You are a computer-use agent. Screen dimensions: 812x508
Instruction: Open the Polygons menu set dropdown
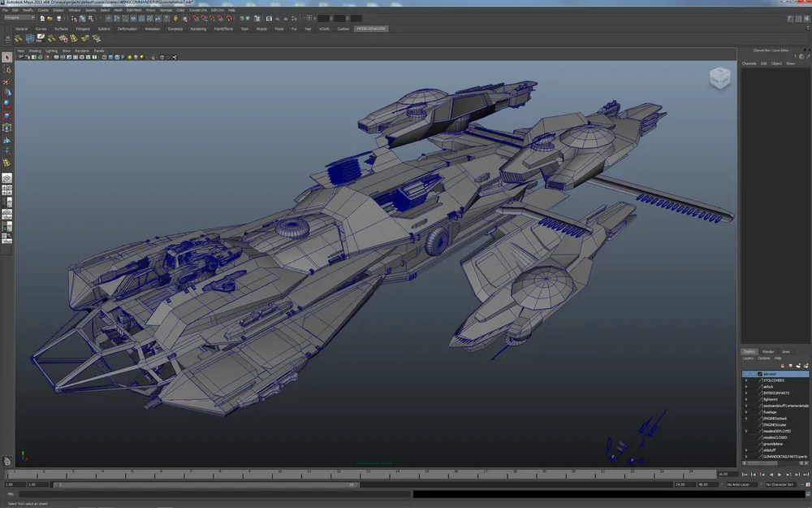point(20,17)
